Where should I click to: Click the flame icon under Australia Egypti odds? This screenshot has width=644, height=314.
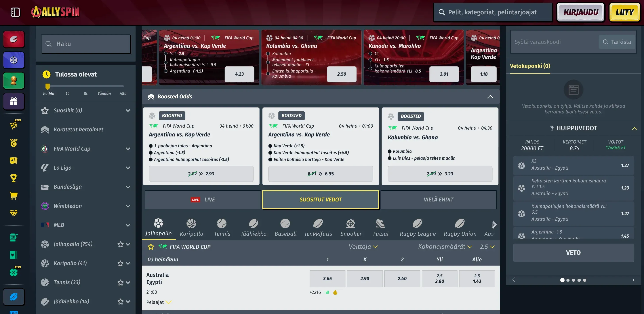[x=335, y=292]
